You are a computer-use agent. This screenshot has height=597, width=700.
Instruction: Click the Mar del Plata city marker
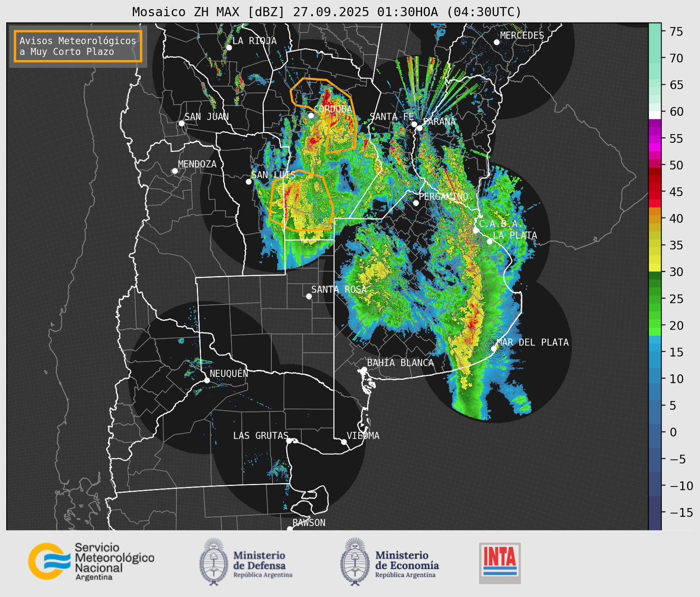[494, 348]
